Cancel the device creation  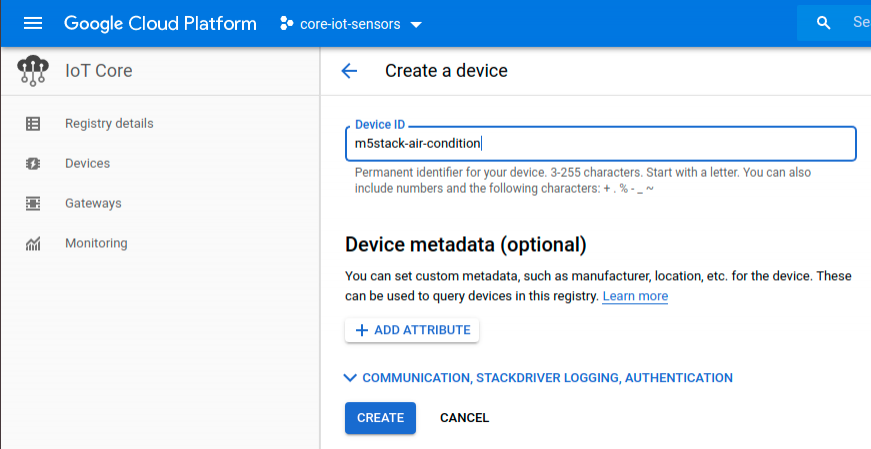(464, 418)
